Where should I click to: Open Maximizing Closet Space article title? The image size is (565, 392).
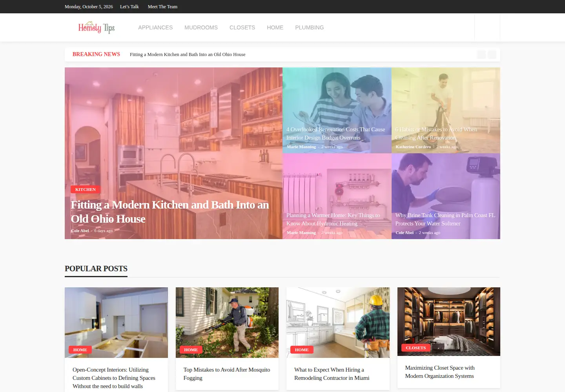[440, 372]
